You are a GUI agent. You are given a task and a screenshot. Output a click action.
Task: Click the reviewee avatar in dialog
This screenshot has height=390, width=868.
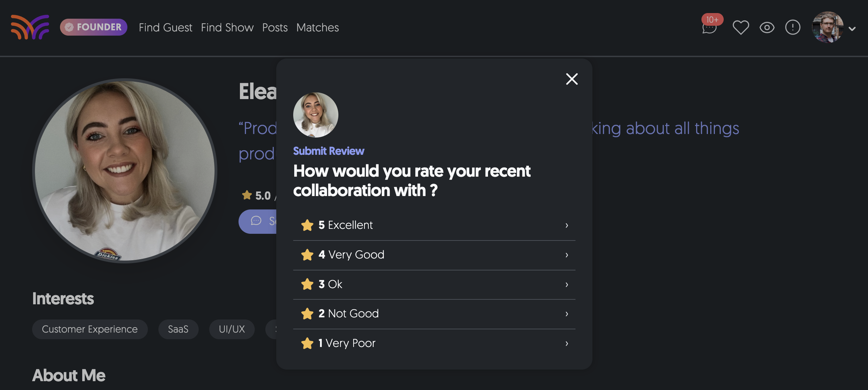[315, 115]
